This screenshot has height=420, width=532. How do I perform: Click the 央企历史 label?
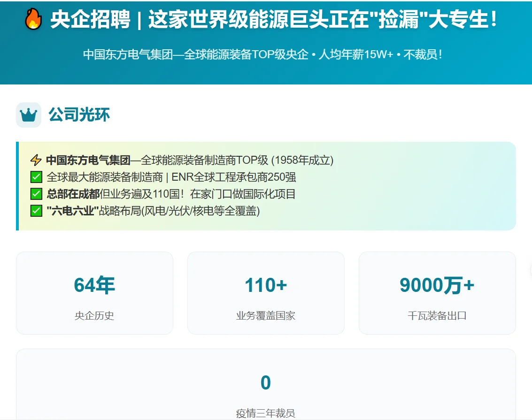click(x=95, y=316)
